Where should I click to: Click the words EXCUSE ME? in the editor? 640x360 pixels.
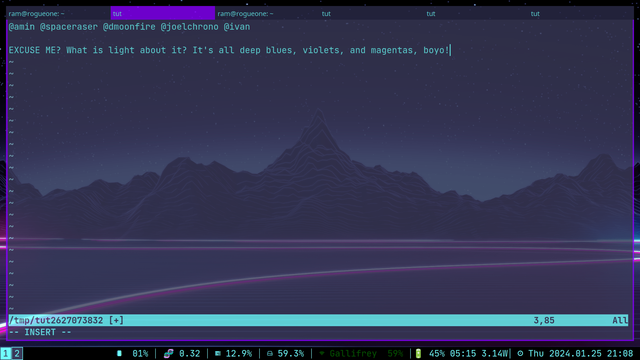(x=35, y=50)
